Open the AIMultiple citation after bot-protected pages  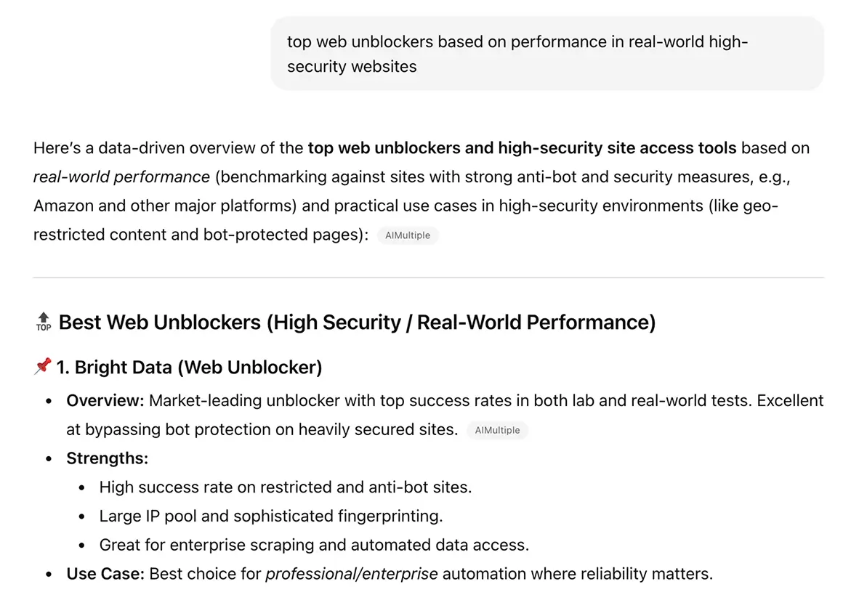pyautogui.click(x=408, y=235)
